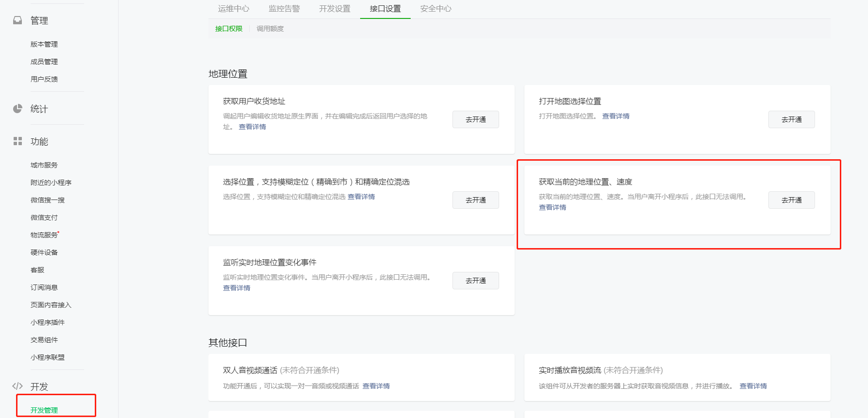Open 查看详情 link under 获取用户收货地址
Screen dimensions: 868x418
point(252,127)
